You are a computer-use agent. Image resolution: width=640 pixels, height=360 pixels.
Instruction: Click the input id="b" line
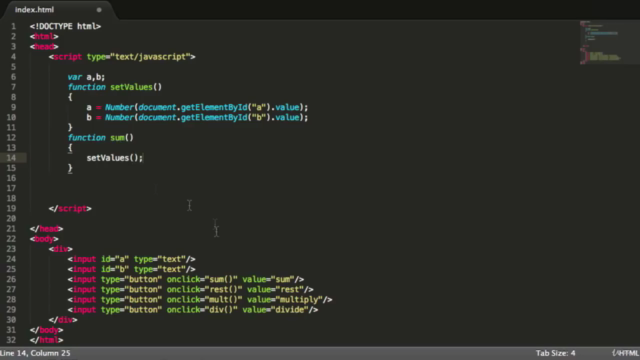[131, 269]
